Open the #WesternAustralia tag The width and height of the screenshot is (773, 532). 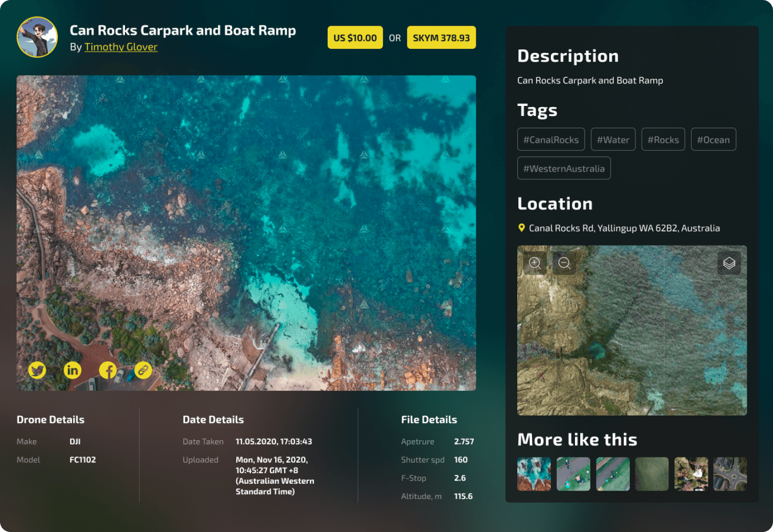tap(563, 168)
